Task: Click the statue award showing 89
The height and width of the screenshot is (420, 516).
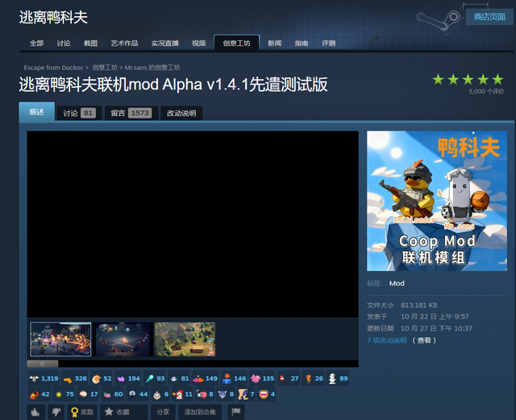Action: coord(338,379)
